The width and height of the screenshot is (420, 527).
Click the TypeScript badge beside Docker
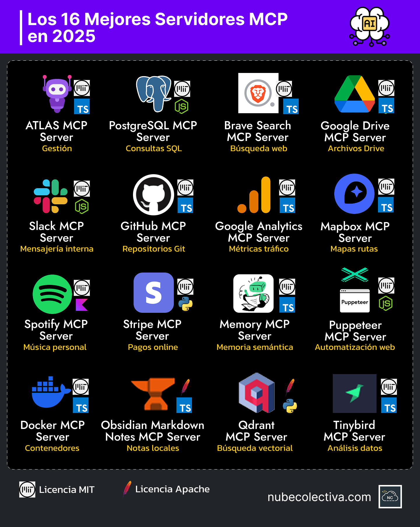(x=80, y=405)
